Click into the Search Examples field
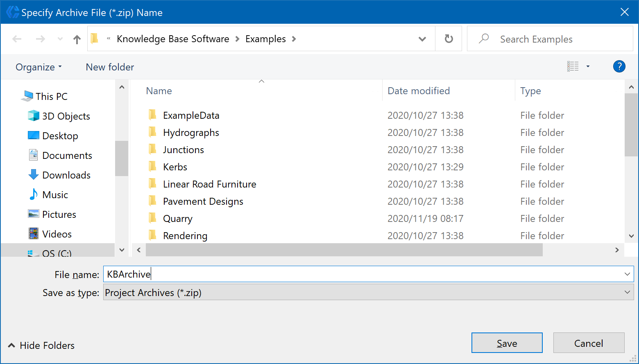Viewport: 639px width, 364px height. 557,39
